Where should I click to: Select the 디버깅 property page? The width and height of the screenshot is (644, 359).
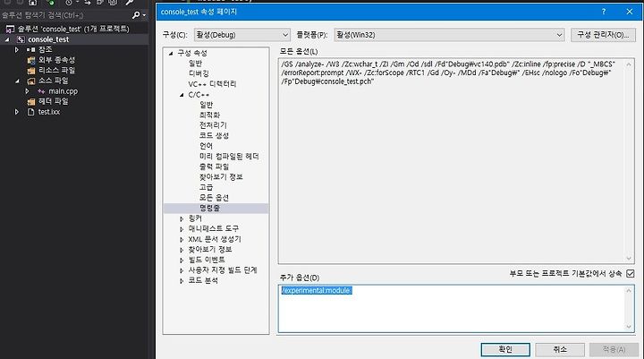(199, 73)
